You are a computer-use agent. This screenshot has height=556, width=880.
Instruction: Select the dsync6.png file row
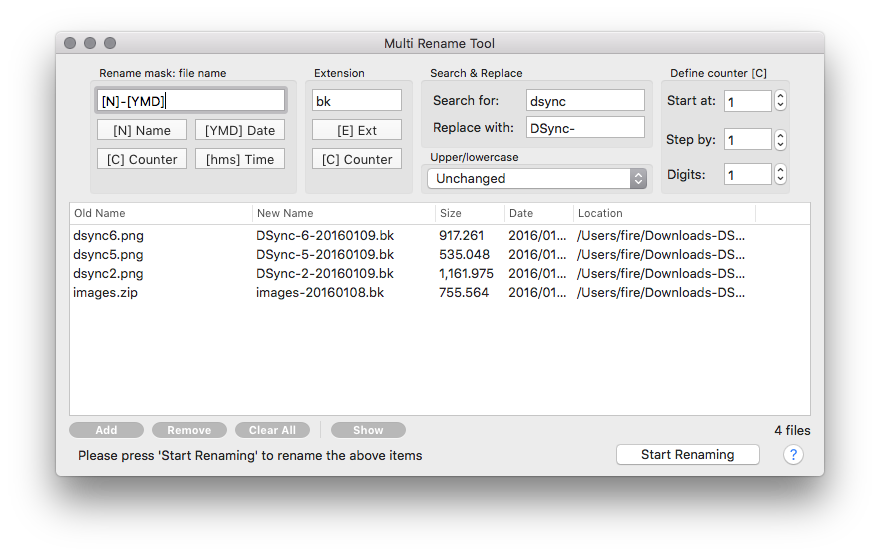(x=440, y=236)
